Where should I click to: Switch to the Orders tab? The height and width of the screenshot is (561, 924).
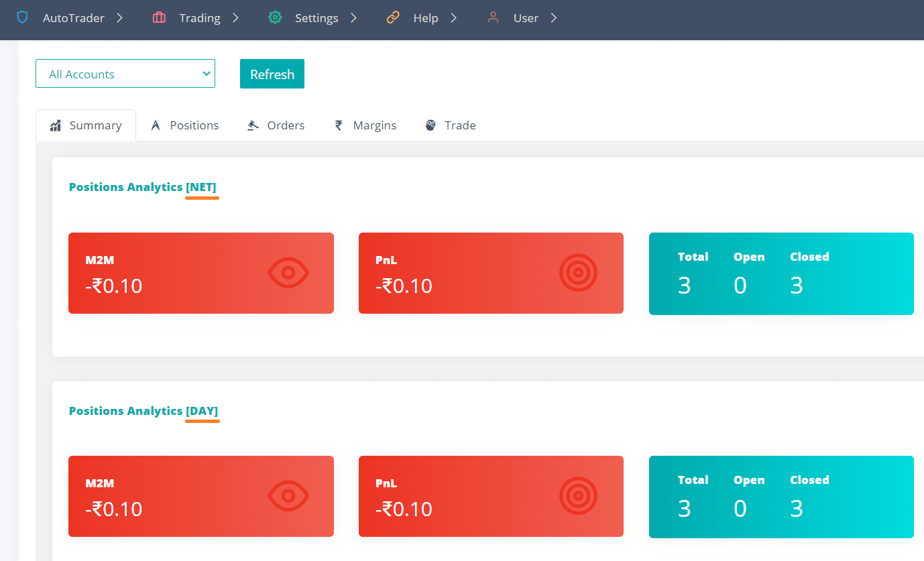(276, 125)
